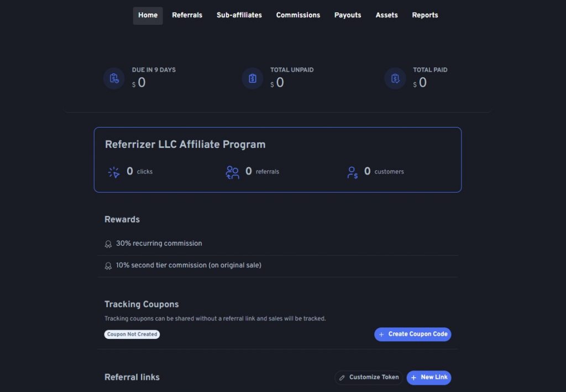This screenshot has height=392, width=566.
Task: Switch to the Sub-affiliates tab
Action: pyautogui.click(x=239, y=15)
